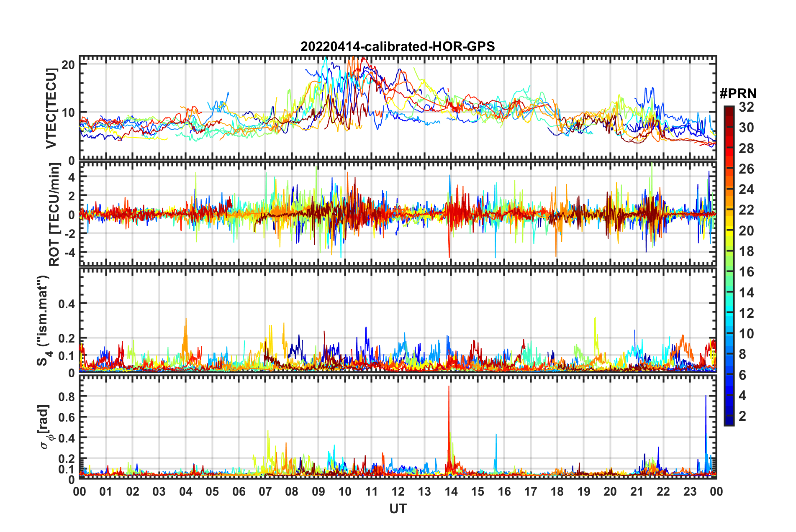Click x-axis hour tick label 15

pos(478,491)
